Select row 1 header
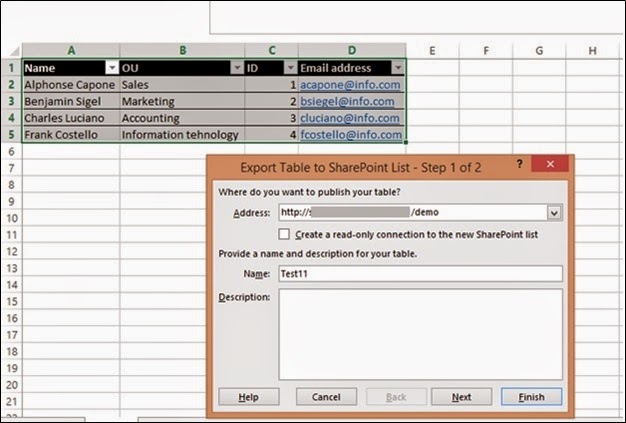Image resolution: width=626 pixels, height=423 pixels. coord(11,68)
